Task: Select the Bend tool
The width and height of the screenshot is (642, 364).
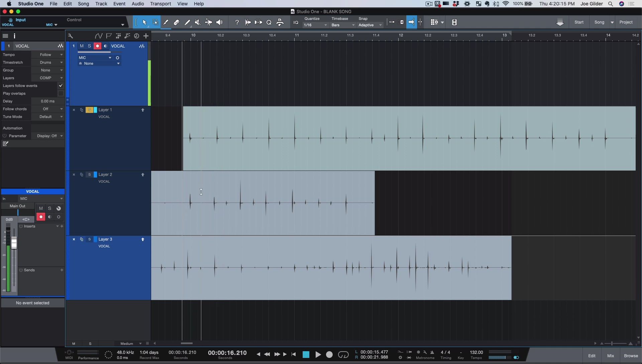Action: tap(208, 22)
